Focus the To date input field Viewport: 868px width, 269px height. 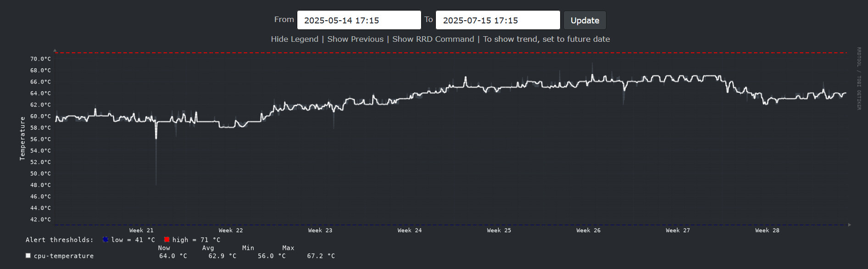pos(497,20)
